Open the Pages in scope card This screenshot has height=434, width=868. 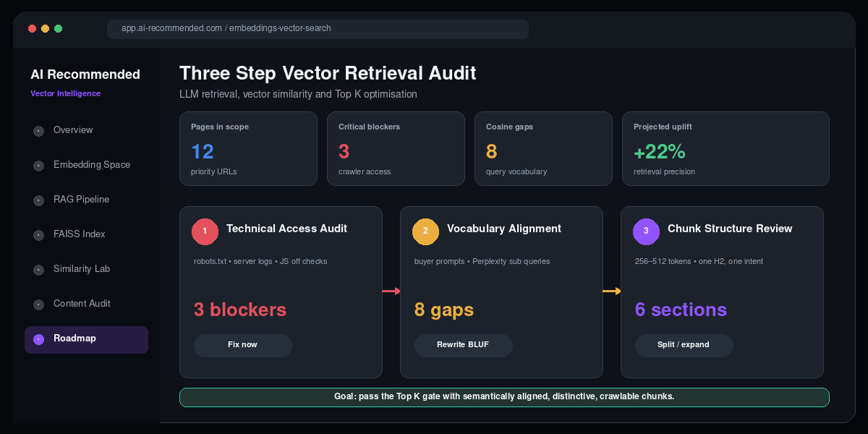click(248, 148)
